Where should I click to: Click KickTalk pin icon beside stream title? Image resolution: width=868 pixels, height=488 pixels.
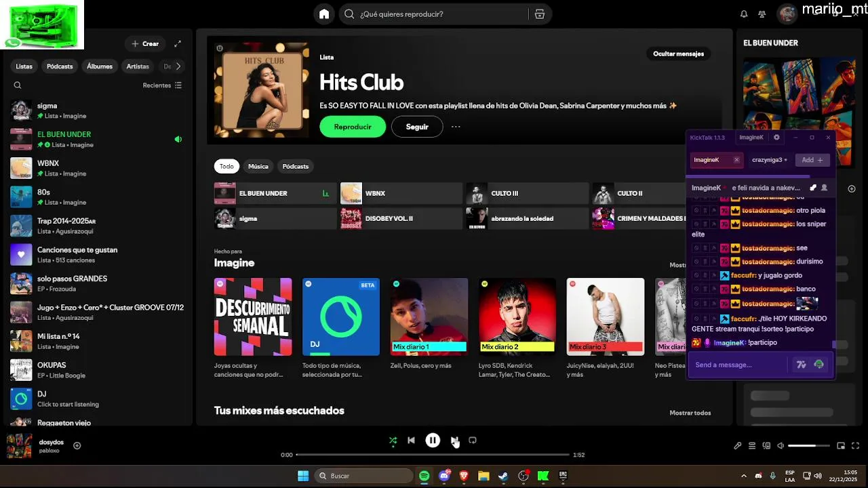point(813,188)
